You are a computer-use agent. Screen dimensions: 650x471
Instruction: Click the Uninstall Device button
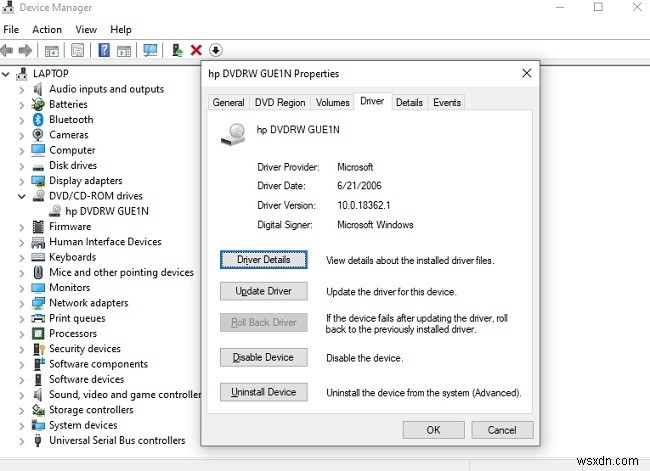pyautogui.click(x=264, y=392)
